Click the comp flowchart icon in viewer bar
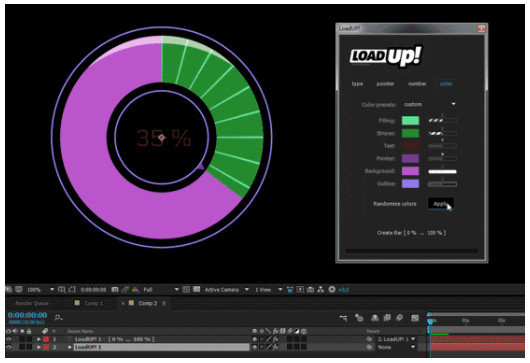 (x=320, y=289)
